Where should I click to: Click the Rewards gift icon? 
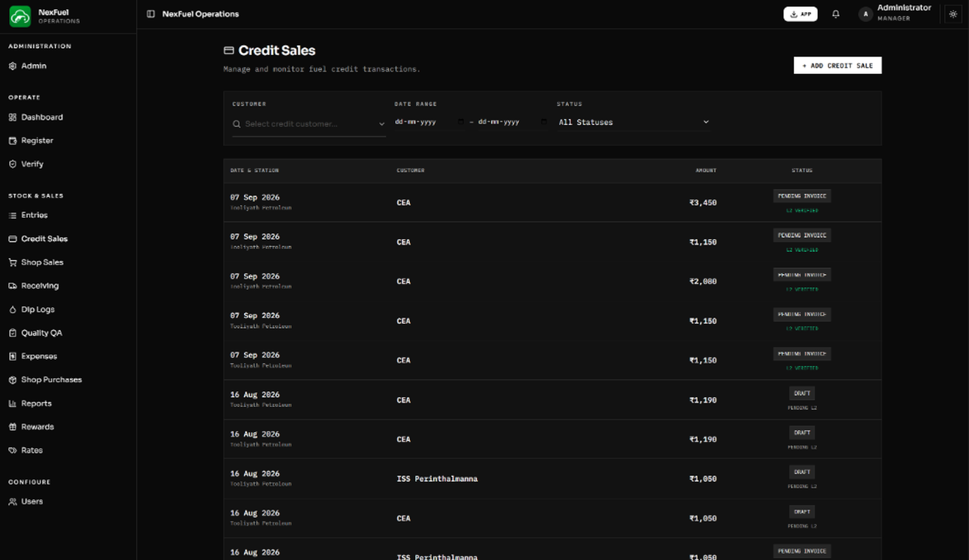click(x=13, y=427)
